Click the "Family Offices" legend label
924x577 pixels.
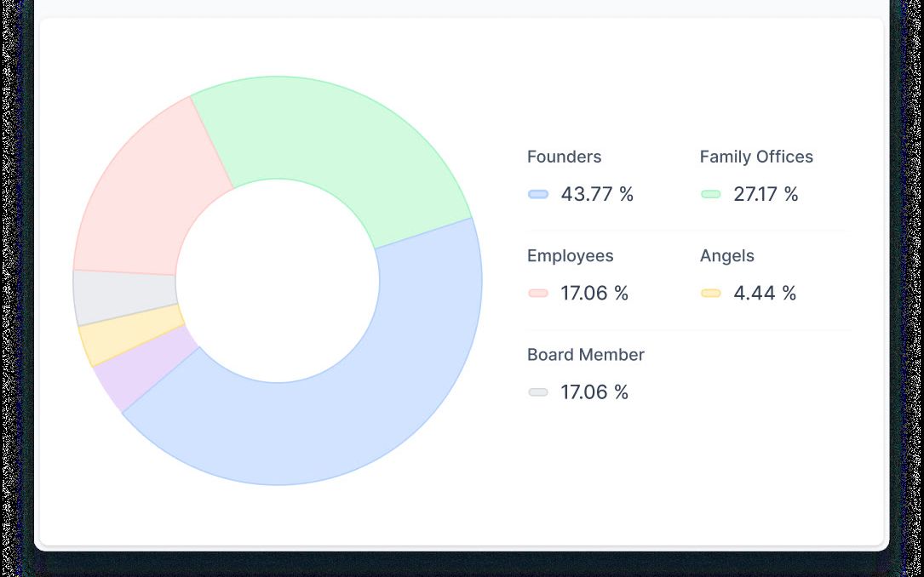click(756, 157)
